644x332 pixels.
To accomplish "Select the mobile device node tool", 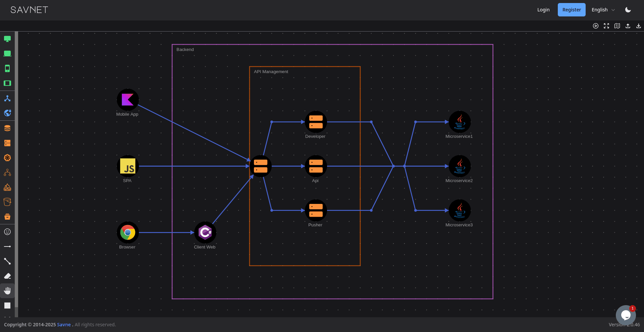I will (7, 68).
